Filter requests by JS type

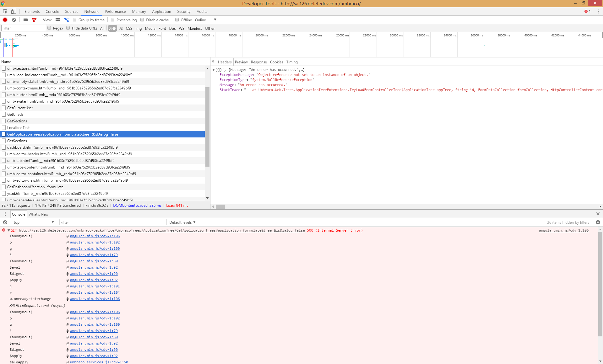121,28
